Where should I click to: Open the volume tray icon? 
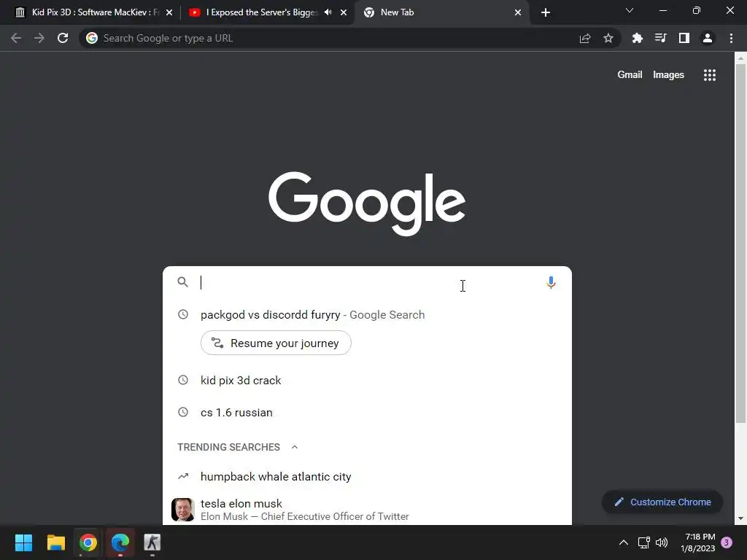tap(662, 542)
